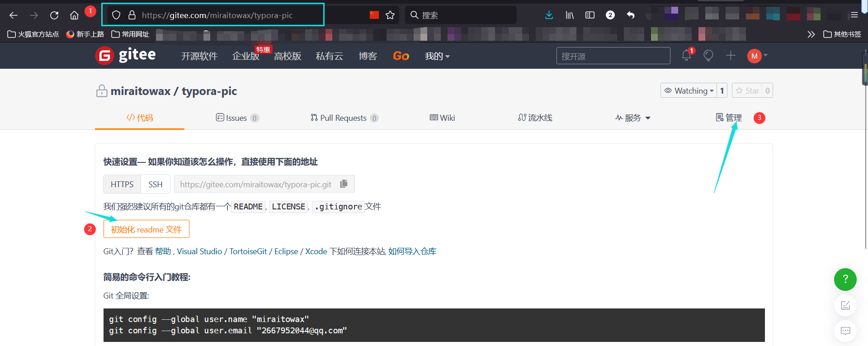Open the 帮助 link

click(x=163, y=251)
